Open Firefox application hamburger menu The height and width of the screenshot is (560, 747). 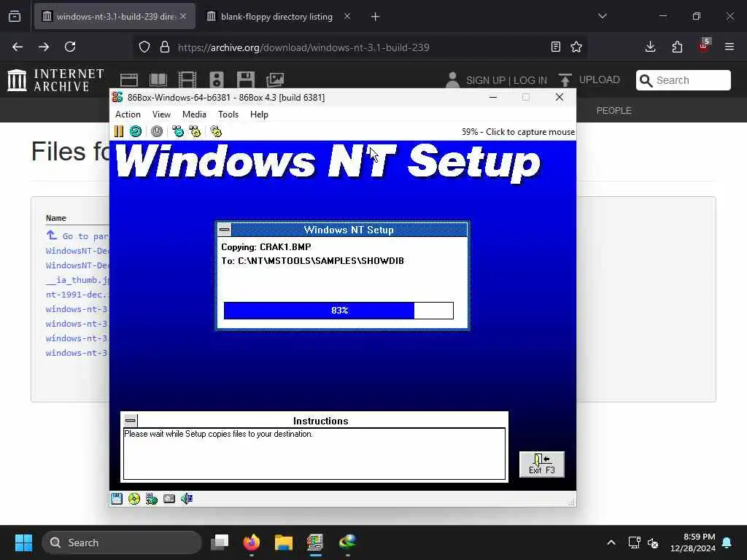coord(729,47)
